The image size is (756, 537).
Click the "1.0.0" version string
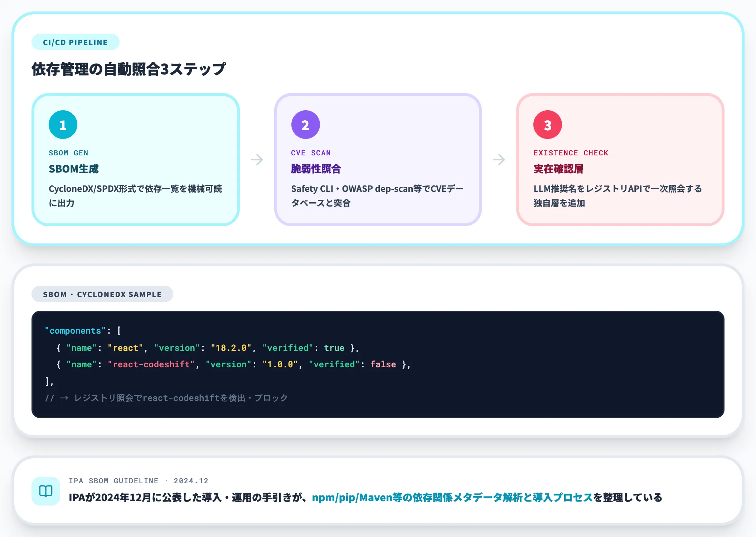pyautogui.click(x=280, y=364)
